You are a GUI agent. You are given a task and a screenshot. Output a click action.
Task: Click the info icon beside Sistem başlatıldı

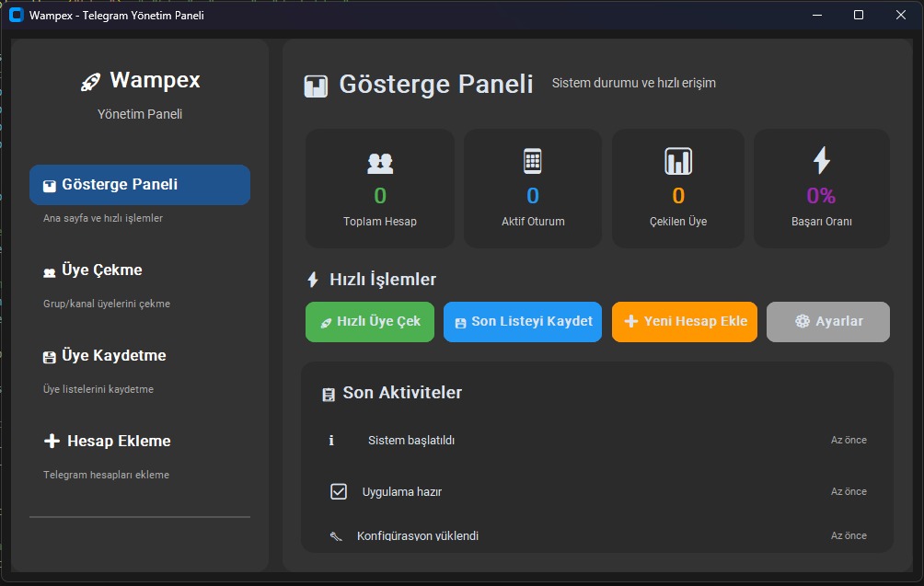click(331, 441)
